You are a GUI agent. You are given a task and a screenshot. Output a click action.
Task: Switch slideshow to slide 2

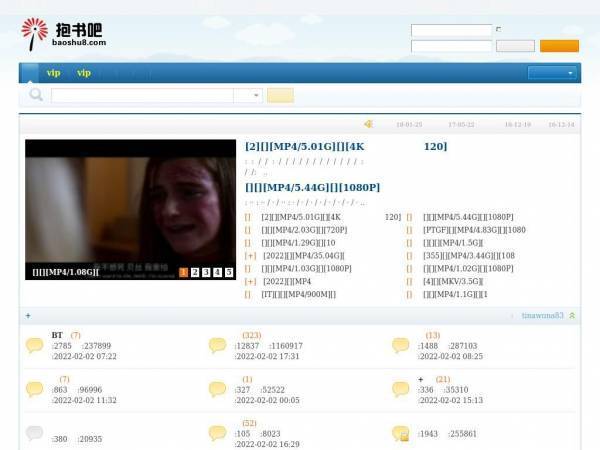coord(195,272)
